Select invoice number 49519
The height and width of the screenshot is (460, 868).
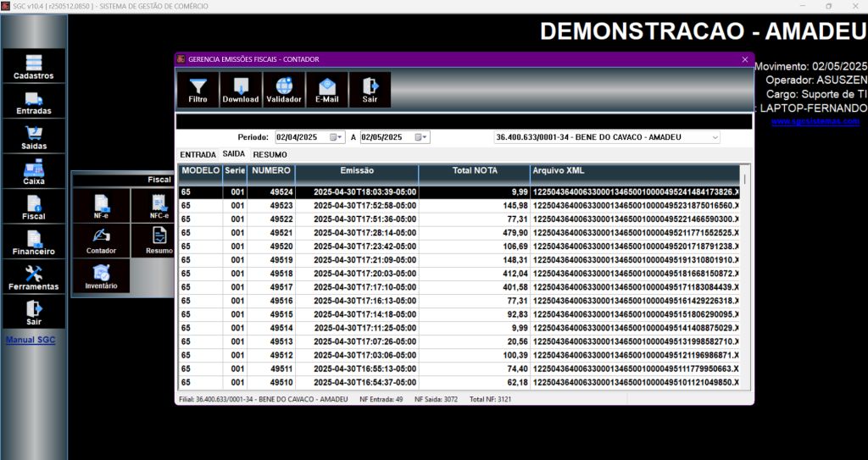coord(271,259)
